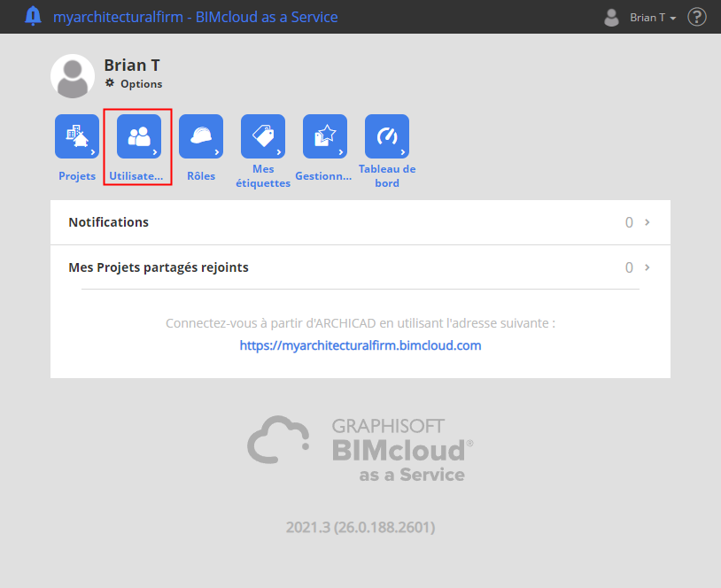Expand Mes Projets partagés rejoints chevron

click(x=647, y=267)
